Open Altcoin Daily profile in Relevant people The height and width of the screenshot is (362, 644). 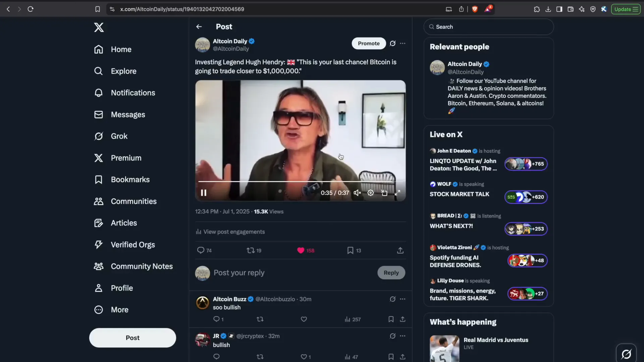(465, 64)
